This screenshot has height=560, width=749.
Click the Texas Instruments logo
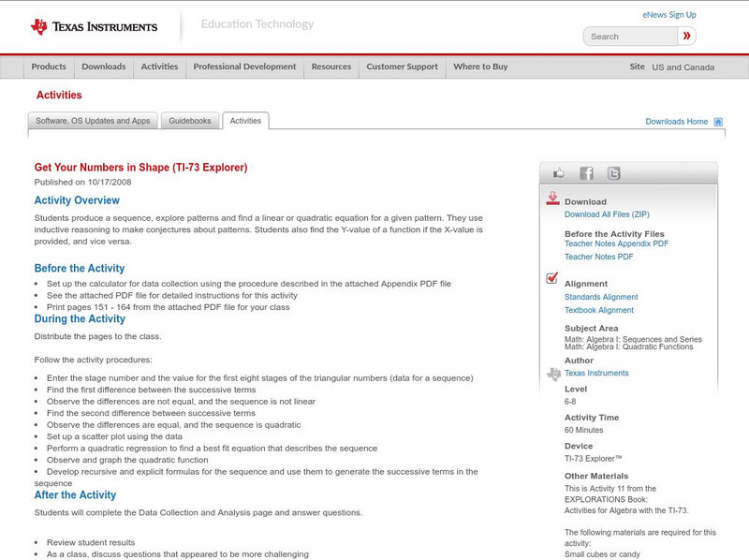pyautogui.click(x=95, y=27)
